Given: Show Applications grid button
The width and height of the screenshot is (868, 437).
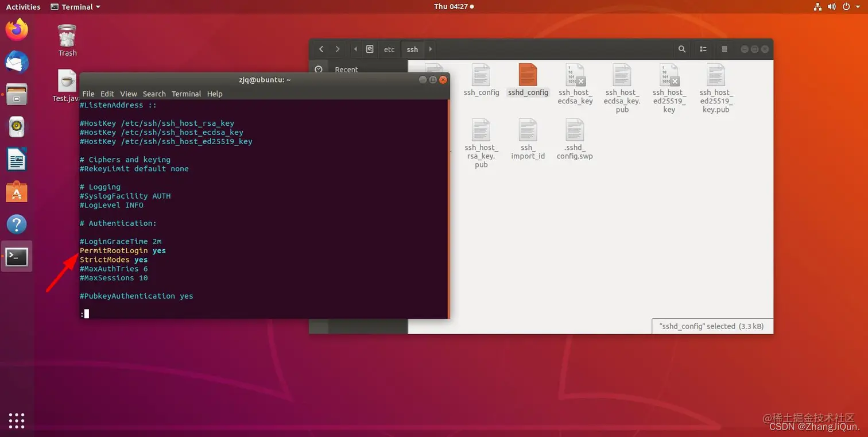Looking at the screenshot, I should (17, 420).
